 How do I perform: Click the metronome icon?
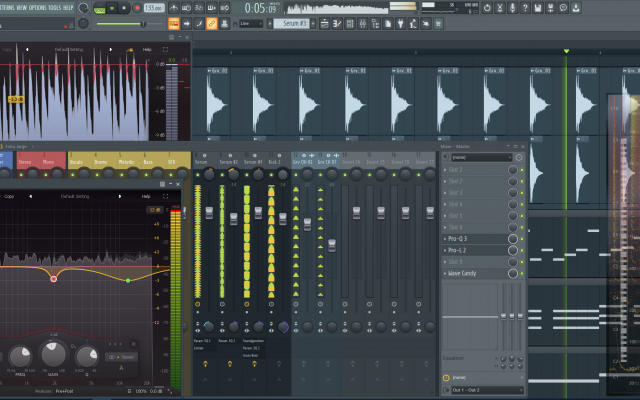173,8
